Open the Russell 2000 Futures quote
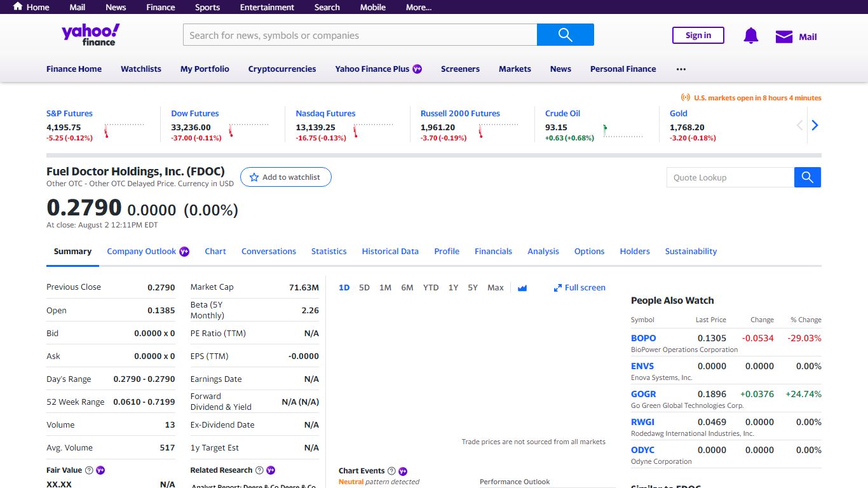This screenshot has height=488, width=868. click(x=460, y=113)
